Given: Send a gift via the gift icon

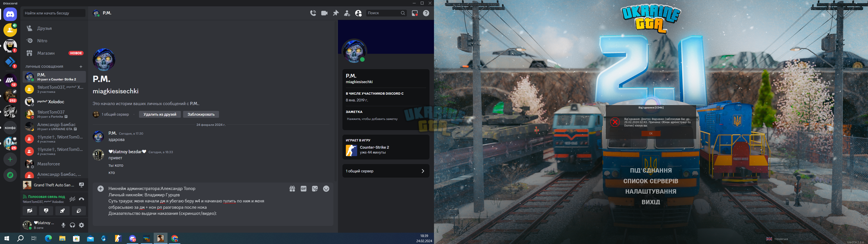Looking at the screenshot, I should (x=292, y=189).
